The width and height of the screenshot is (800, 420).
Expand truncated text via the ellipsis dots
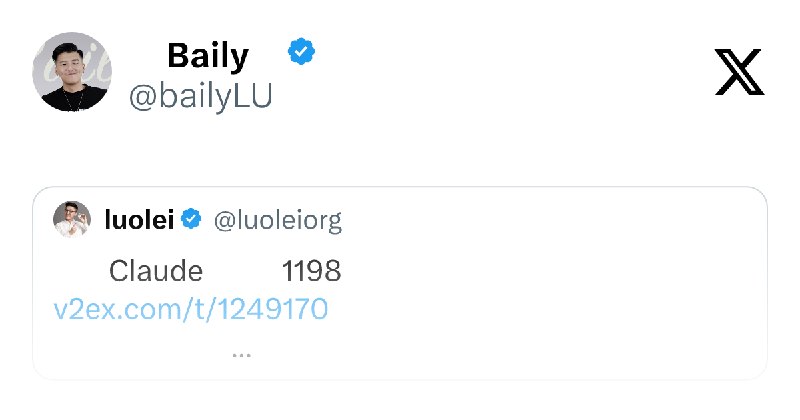point(241,355)
